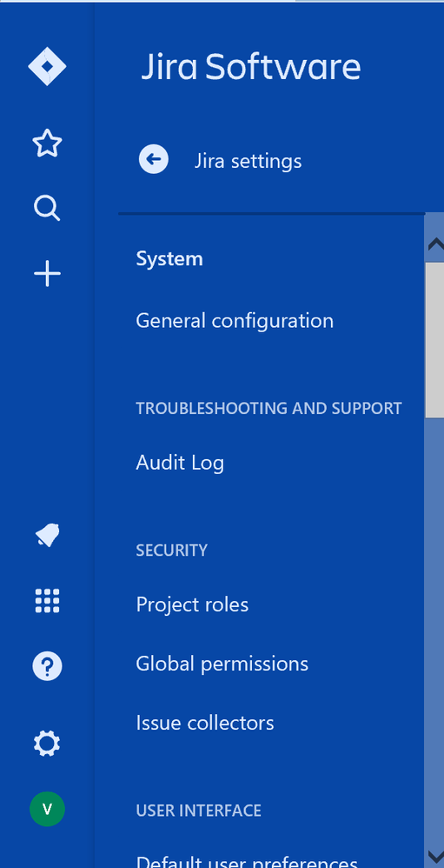
Task: Go back with the arrow icon
Action: point(153,159)
